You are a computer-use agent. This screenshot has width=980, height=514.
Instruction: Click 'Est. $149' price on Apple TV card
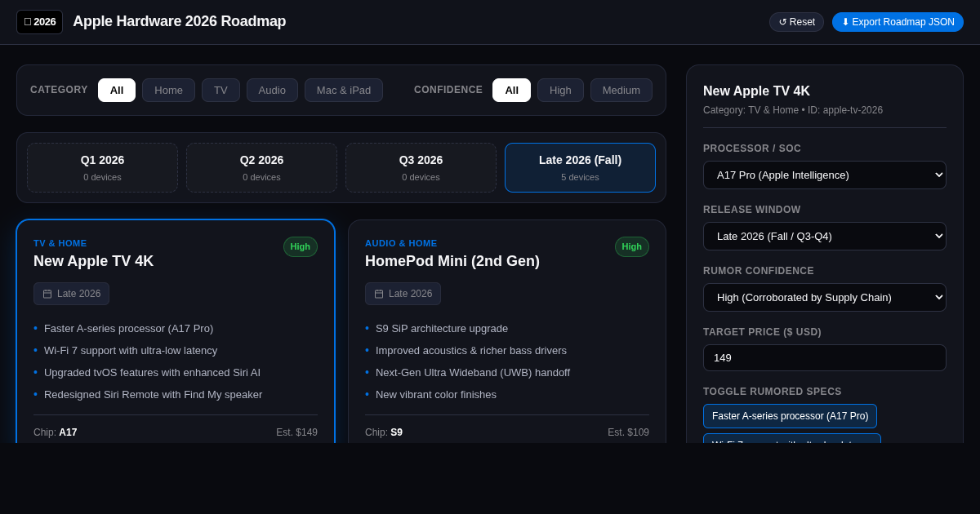(x=296, y=432)
